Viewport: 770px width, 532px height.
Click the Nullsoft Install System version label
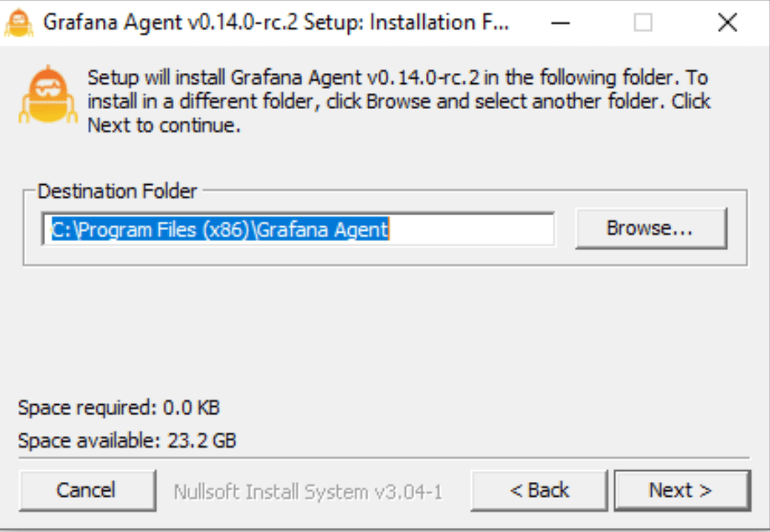308,492
